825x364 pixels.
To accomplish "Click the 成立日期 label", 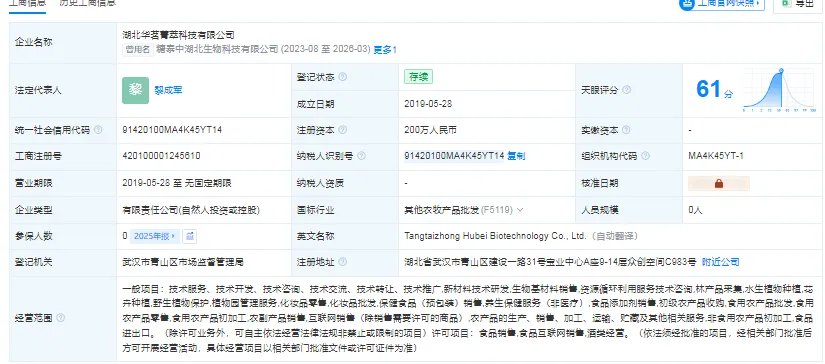I will 316,104.
